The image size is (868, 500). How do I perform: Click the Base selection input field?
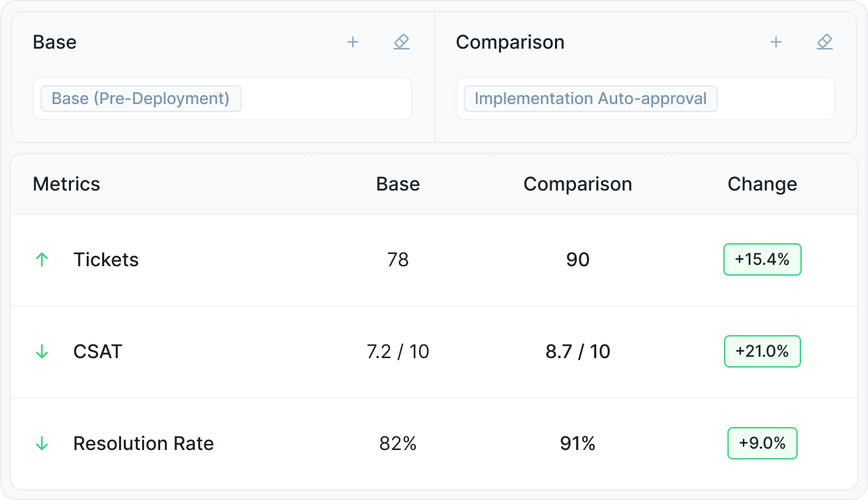(324, 99)
